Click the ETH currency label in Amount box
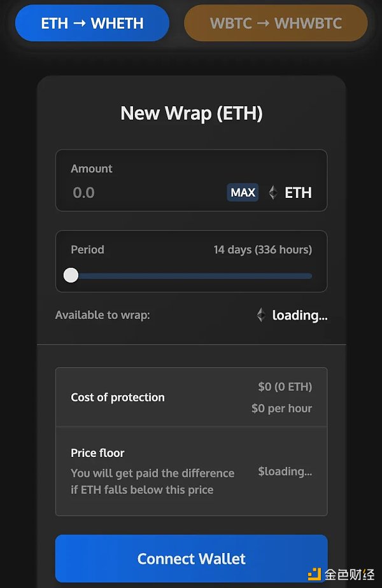The height and width of the screenshot is (588, 382). 298,192
